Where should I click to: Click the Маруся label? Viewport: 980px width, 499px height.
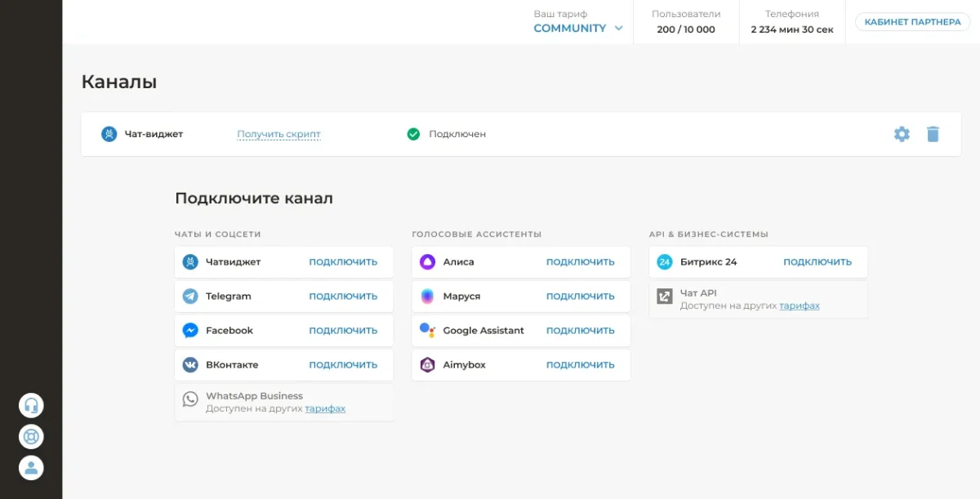[461, 296]
